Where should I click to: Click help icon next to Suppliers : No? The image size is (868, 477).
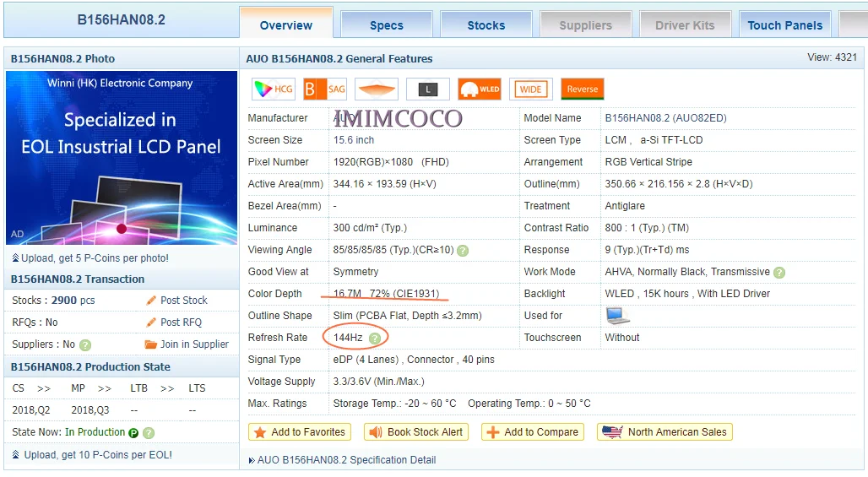85,344
